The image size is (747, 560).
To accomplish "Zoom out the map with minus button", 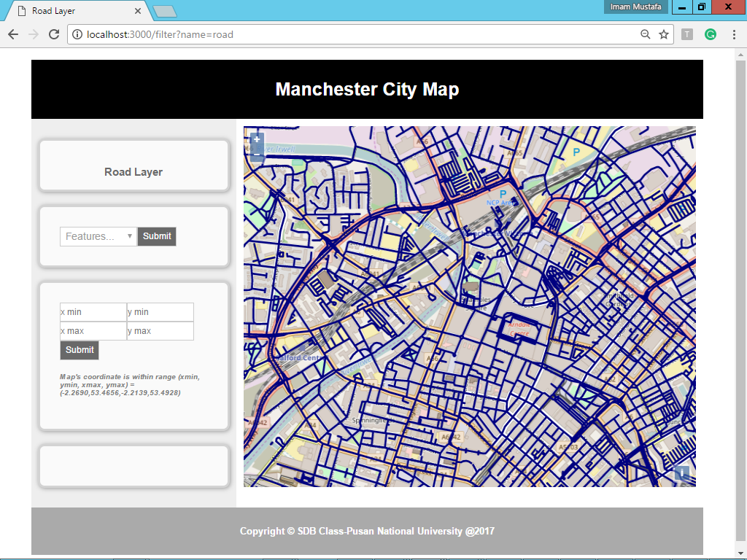I will [257, 154].
